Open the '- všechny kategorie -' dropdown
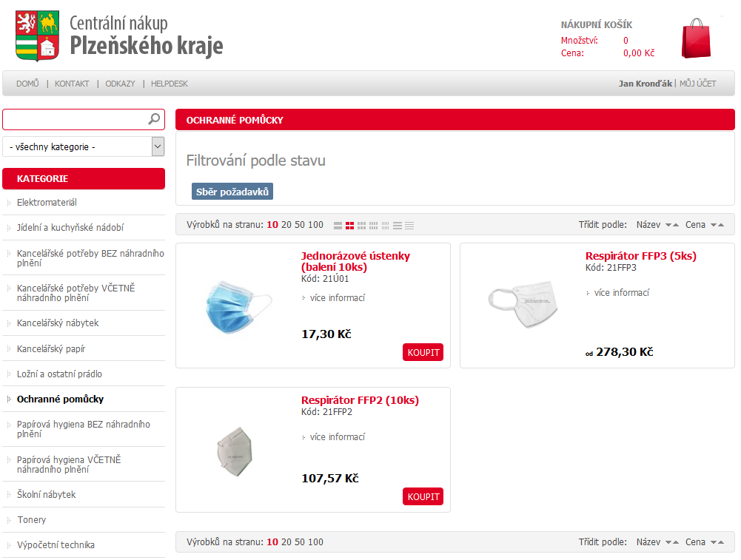The image size is (741, 560). click(x=84, y=147)
